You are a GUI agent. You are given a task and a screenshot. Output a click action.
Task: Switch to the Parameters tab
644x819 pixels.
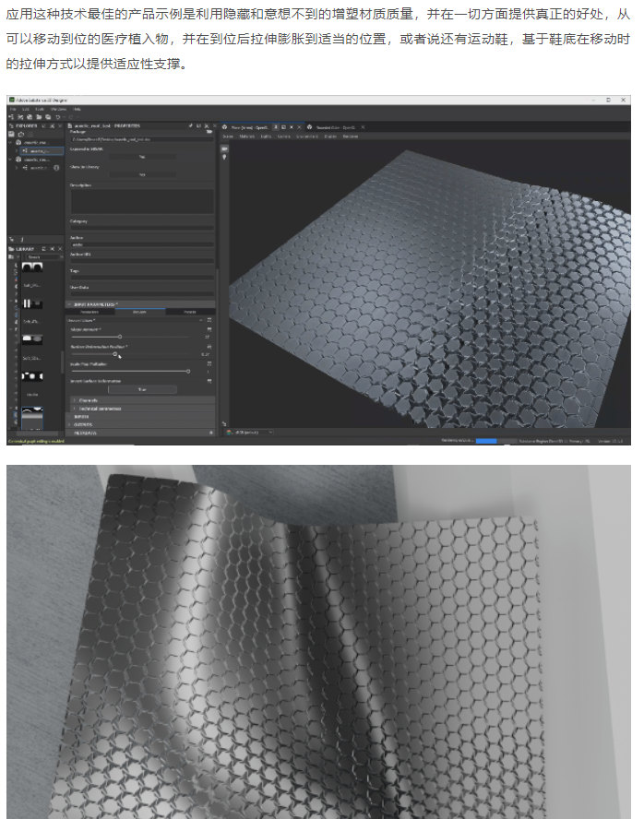89,312
